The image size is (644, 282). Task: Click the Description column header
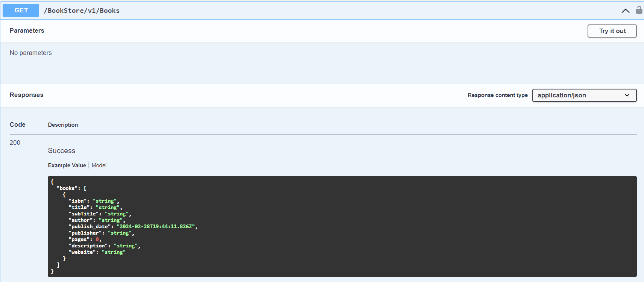[63, 125]
